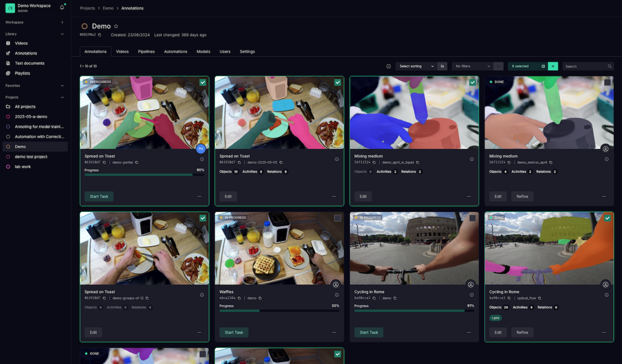This screenshot has width=622, height=364.
Task: Uncheck the selected Cycling in Rome card
Action: pyautogui.click(x=607, y=218)
